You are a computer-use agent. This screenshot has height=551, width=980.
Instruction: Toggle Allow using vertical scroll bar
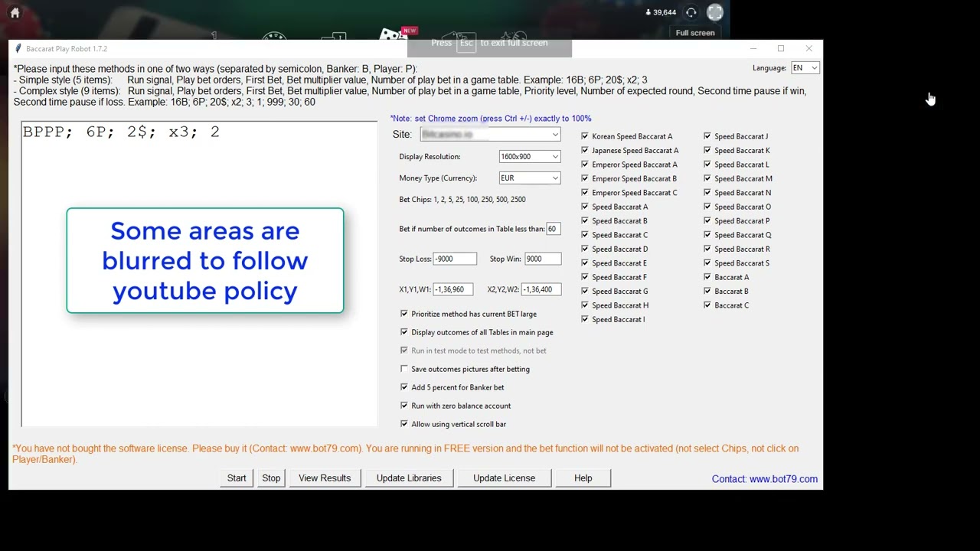(x=404, y=424)
